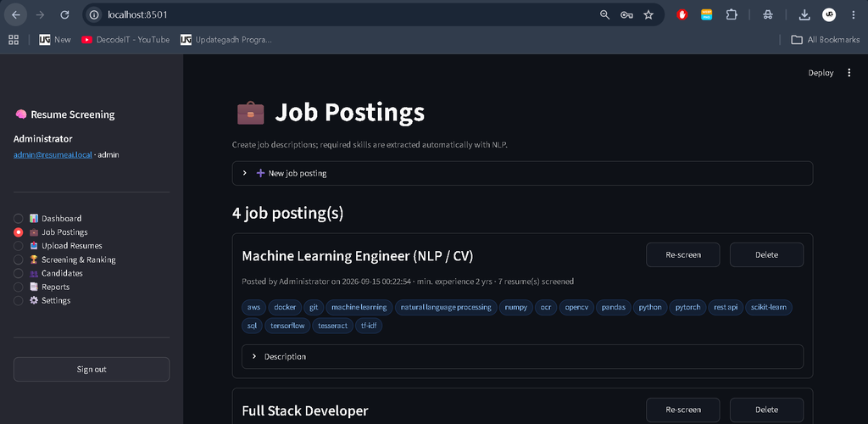The height and width of the screenshot is (424, 868).
Task: Re-screen the Full Stack Developer posting
Action: (682, 410)
